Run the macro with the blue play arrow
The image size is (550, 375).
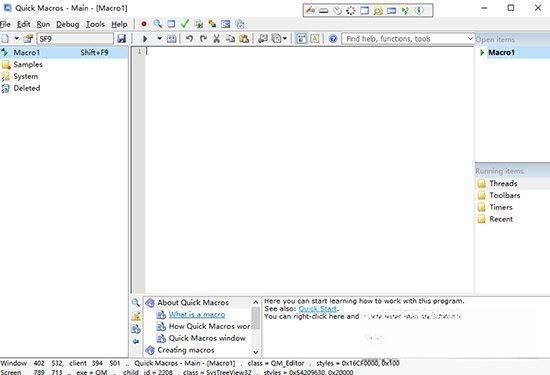coord(145,39)
